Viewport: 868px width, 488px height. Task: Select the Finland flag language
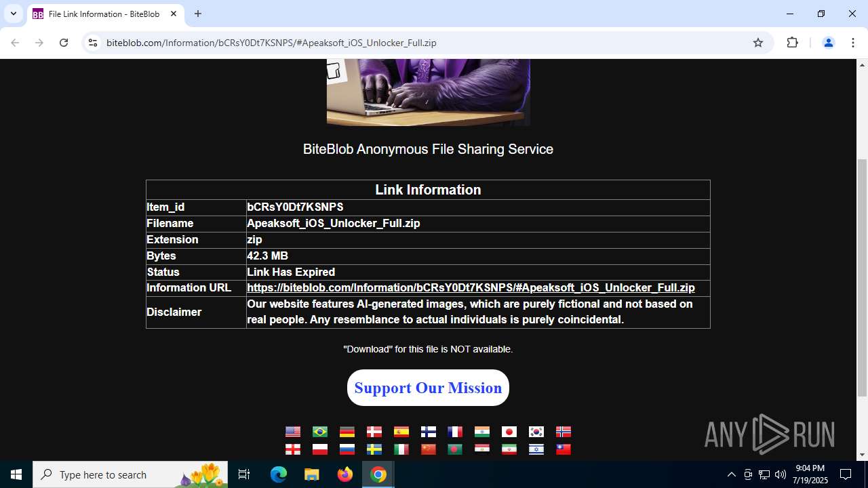tap(428, 432)
